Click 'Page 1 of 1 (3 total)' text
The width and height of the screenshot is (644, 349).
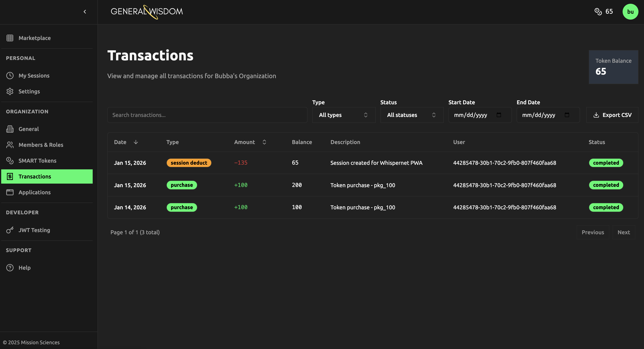[x=135, y=232]
